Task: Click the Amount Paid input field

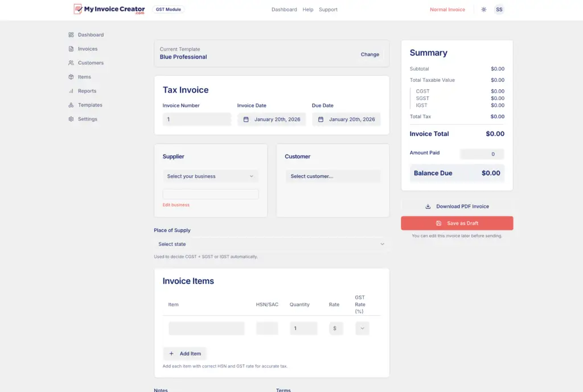Action: (x=482, y=154)
